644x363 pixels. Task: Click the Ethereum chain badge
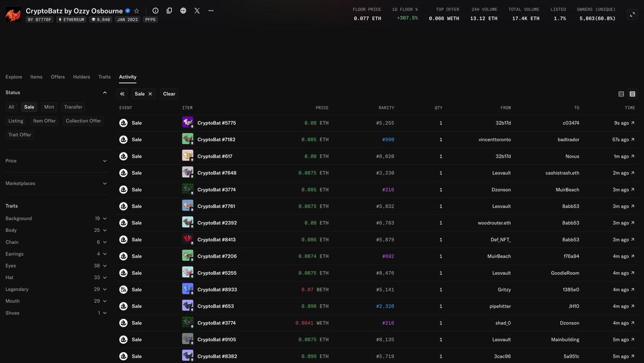[x=71, y=19]
